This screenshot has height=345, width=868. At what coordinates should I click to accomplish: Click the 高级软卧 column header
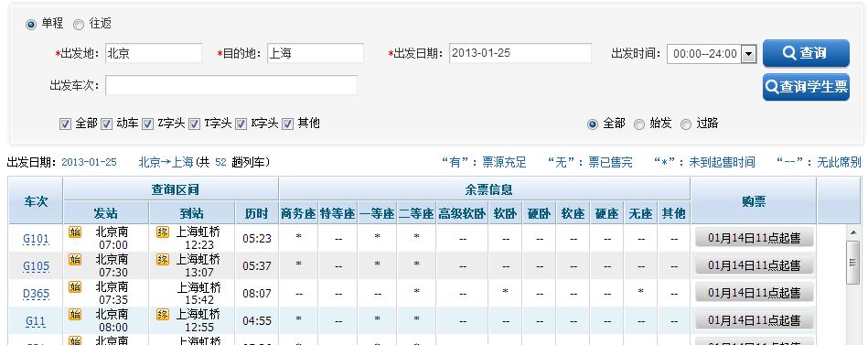click(x=462, y=213)
